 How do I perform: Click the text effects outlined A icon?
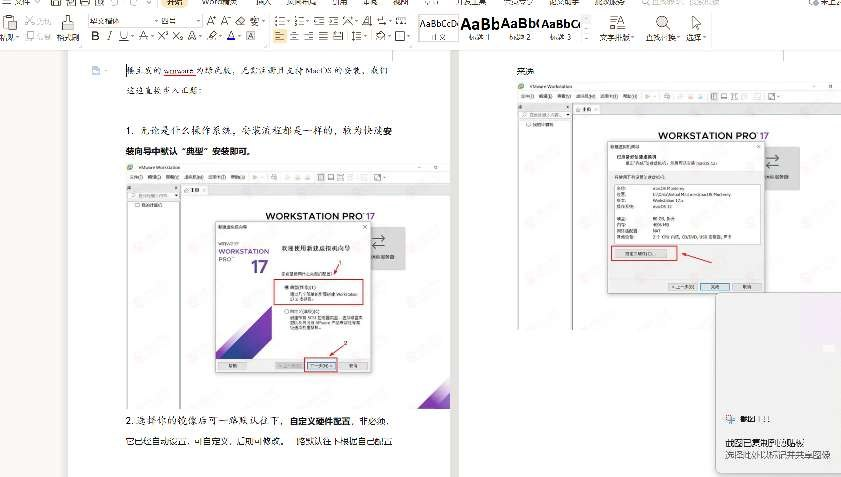coord(193,36)
